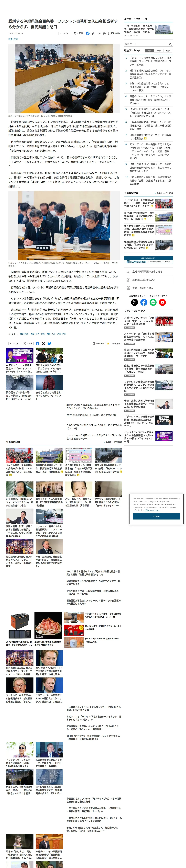Click search magnifier button in sidebar
186x868 pixels.
(x=170, y=44)
